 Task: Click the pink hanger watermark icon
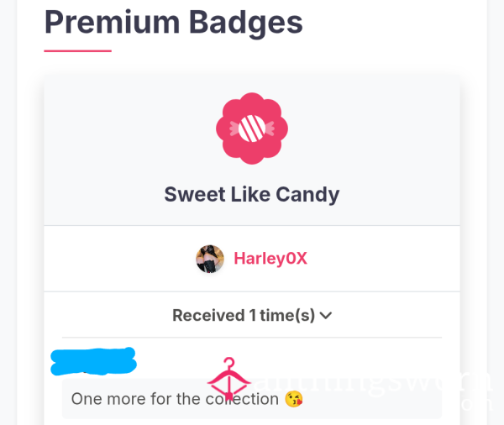click(228, 379)
